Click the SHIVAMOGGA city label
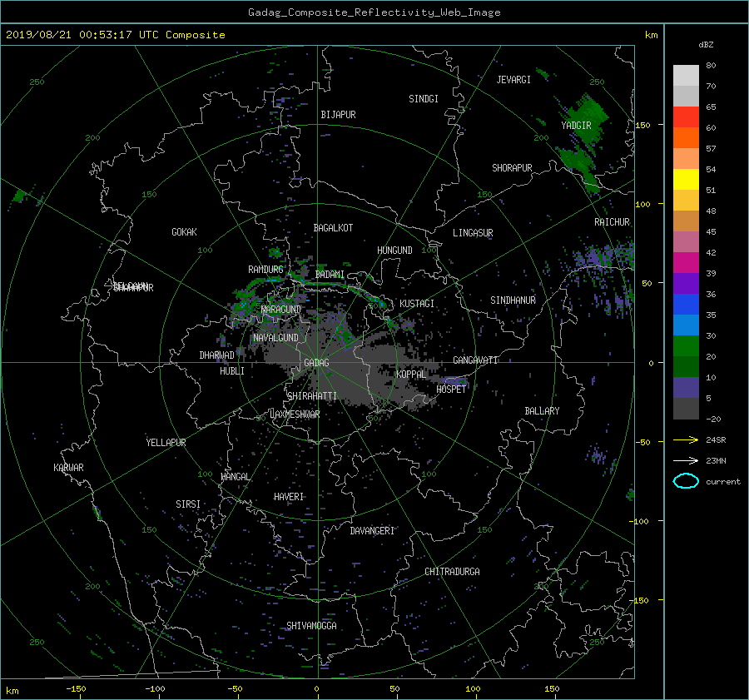749x700 pixels. pyautogui.click(x=311, y=626)
